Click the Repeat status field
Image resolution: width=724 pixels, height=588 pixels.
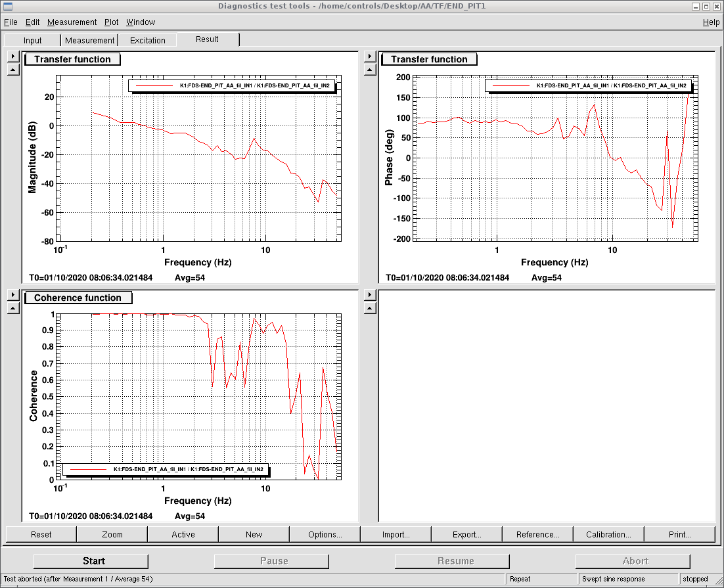coord(541,579)
